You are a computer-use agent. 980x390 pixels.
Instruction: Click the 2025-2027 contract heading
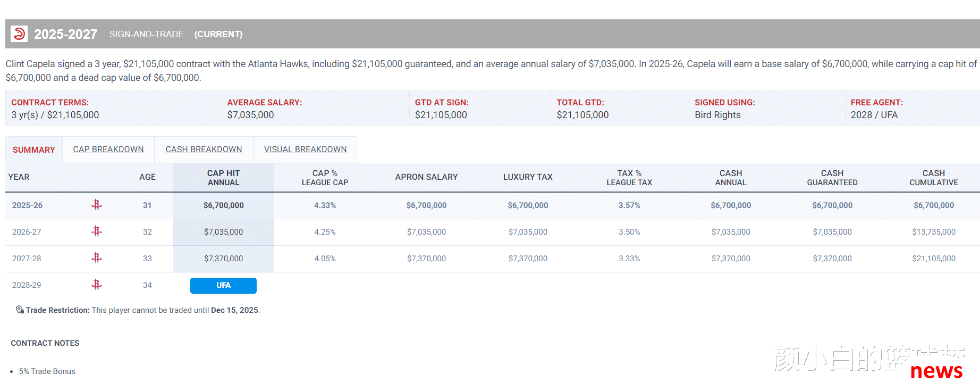(x=65, y=34)
